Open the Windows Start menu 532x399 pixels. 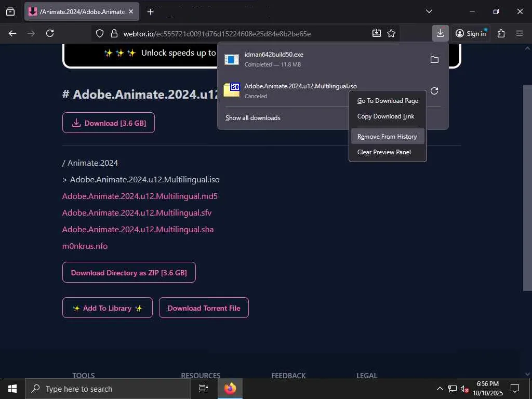(x=12, y=389)
